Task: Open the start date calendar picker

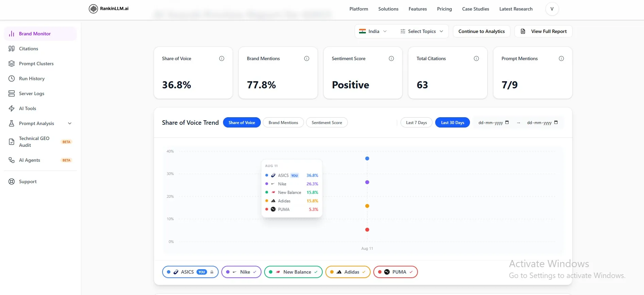Action: tap(507, 122)
